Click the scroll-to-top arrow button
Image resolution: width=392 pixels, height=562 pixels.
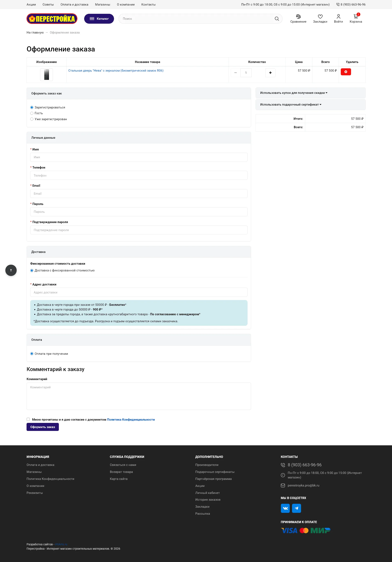pyautogui.click(x=11, y=270)
